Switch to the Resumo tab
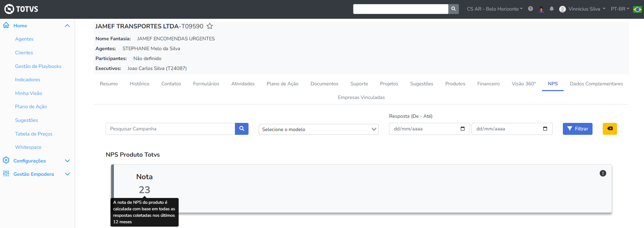 (x=109, y=84)
